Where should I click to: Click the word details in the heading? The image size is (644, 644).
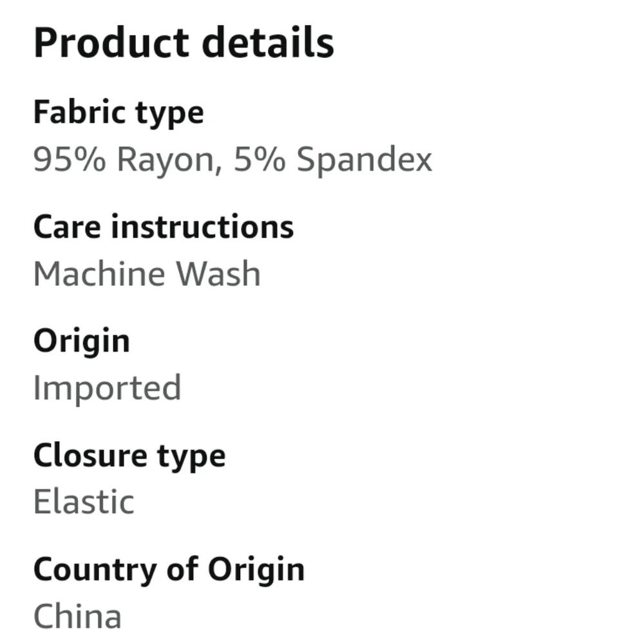(268, 43)
